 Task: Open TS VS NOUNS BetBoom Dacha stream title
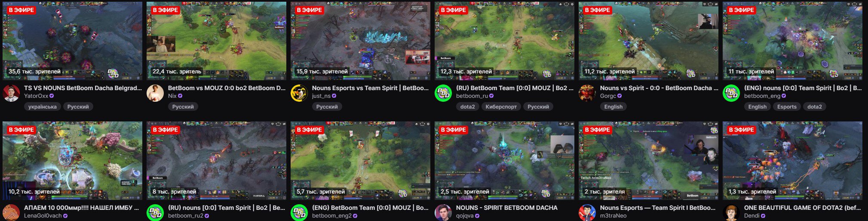pos(83,88)
